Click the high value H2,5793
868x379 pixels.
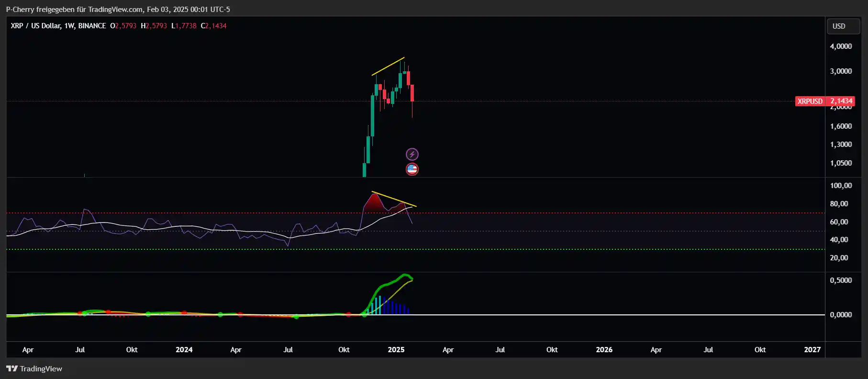click(x=154, y=26)
